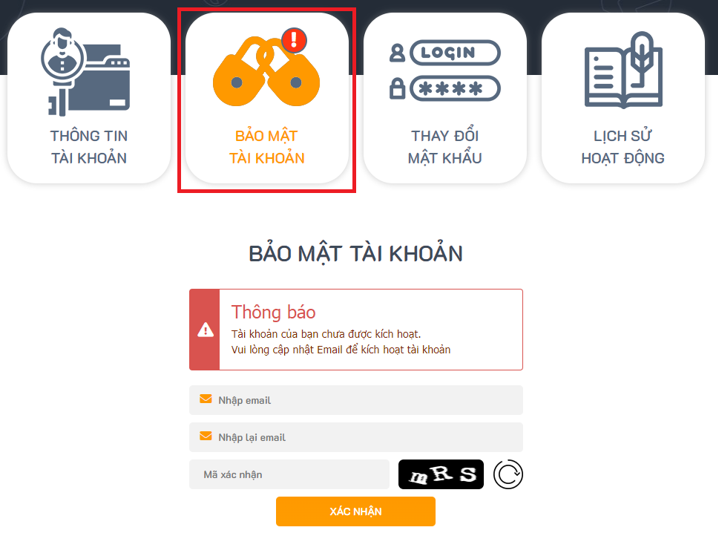Image resolution: width=718 pixels, height=555 pixels.
Task: Refresh the captcha with the circular arrow
Action: click(x=508, y=474)
